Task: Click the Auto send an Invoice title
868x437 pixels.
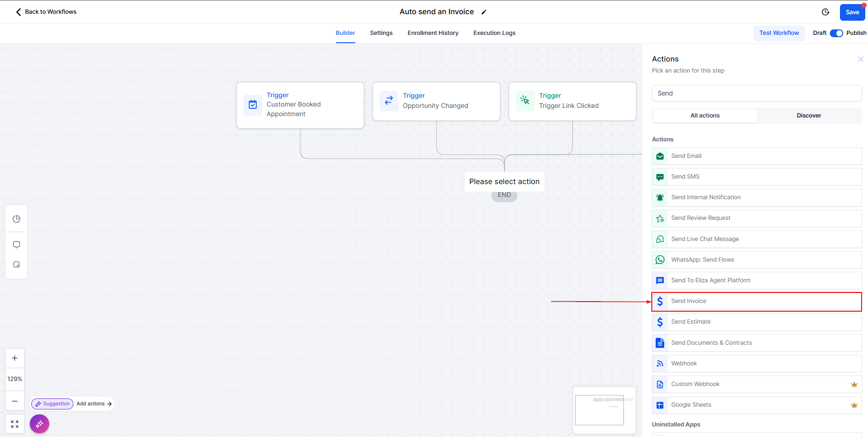Action: point(437,12)
